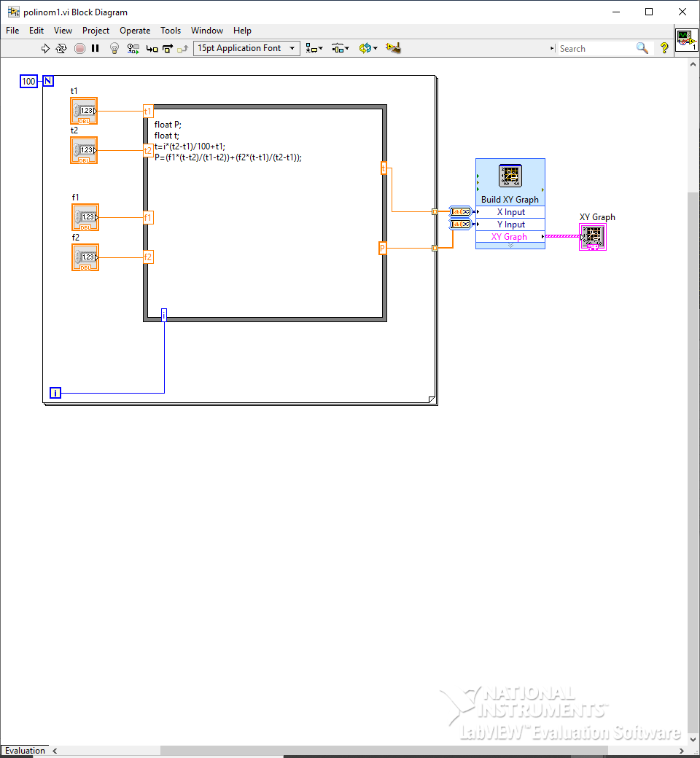
Task: Select formula node input t1
Action: [148, 112]
